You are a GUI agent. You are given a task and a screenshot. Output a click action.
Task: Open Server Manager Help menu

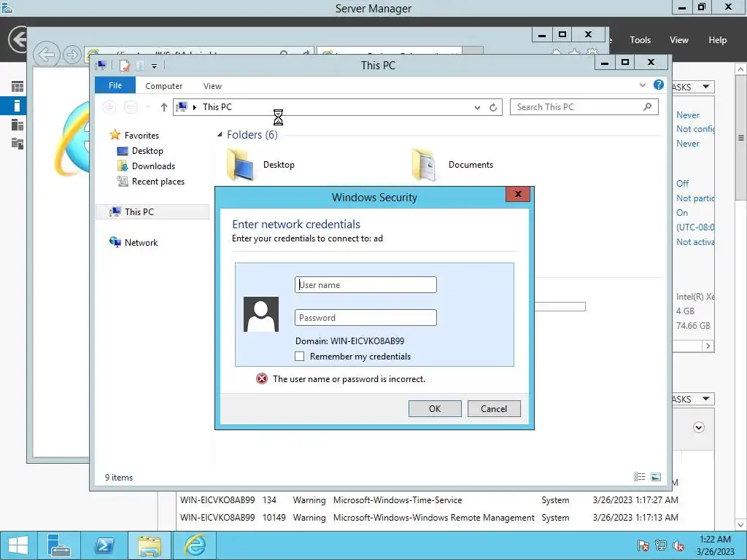pyautogui.click(x=717, y=40)
